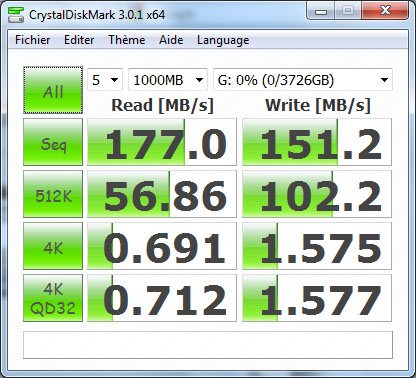Select the Seq write result 151.2

pos(317,142)
